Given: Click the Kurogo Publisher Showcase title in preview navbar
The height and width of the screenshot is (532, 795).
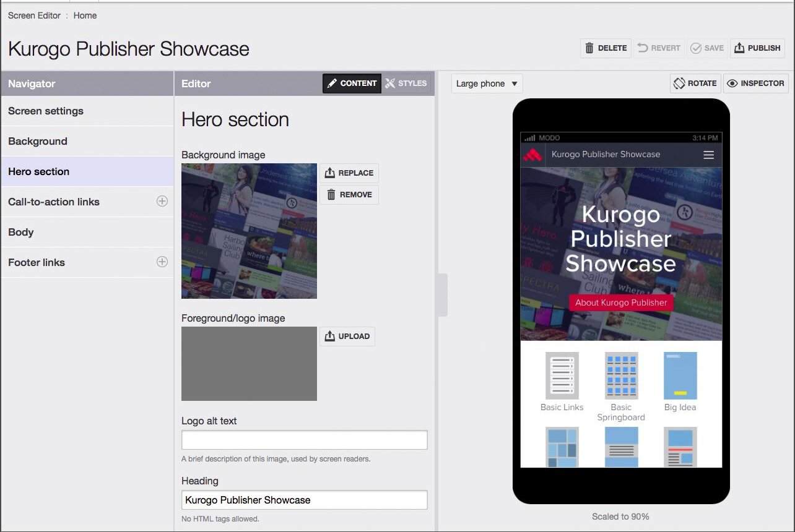Looking at the screenshot, I should tap(606, 155).
